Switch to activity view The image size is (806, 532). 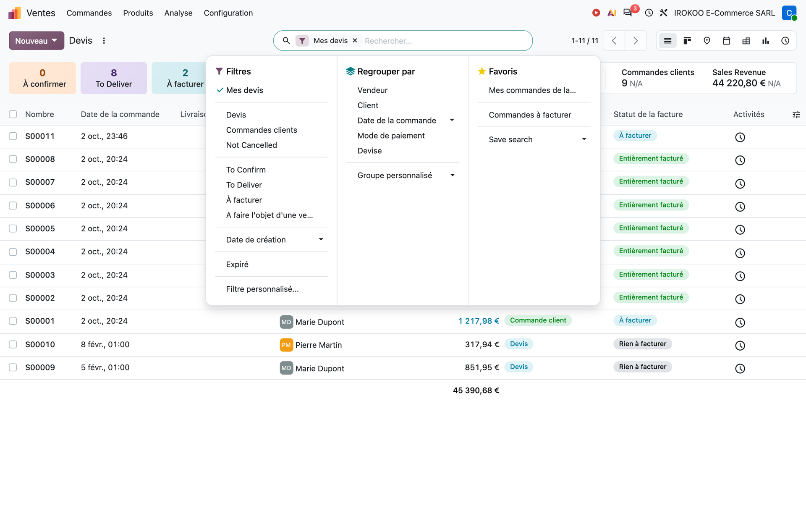point(785,41)
